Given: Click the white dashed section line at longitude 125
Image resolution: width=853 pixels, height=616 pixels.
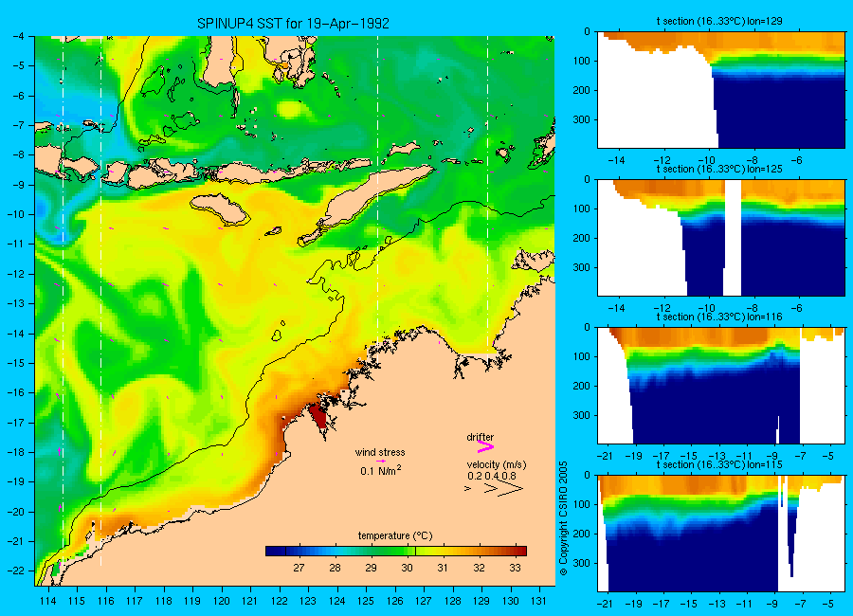Looking at the screenshot, I should click(377, 190).
